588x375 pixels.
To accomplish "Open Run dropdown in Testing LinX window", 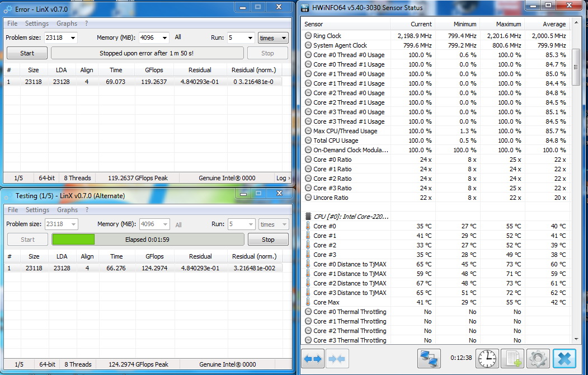I will (251, 224).
